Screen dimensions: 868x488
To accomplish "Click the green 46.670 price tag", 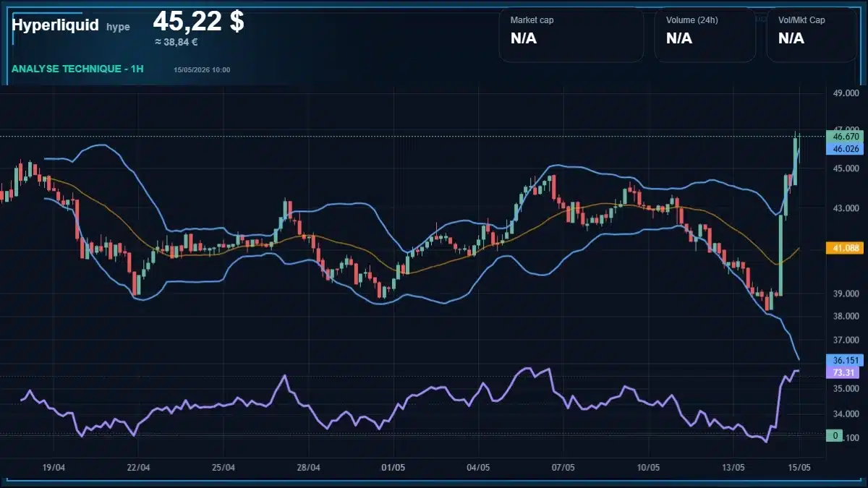I will [845, 137].
